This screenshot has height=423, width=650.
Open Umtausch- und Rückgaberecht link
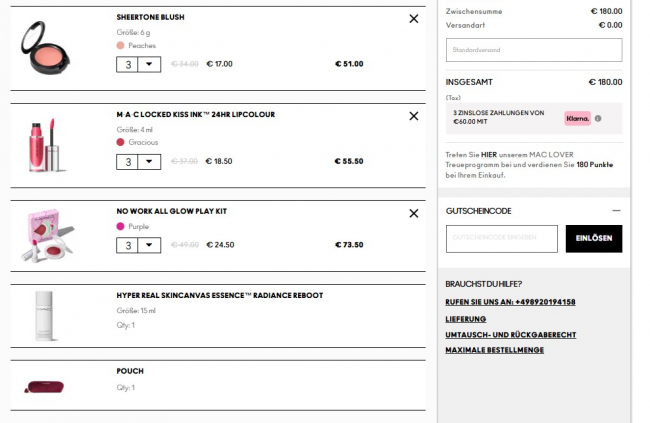coord(510,334)
